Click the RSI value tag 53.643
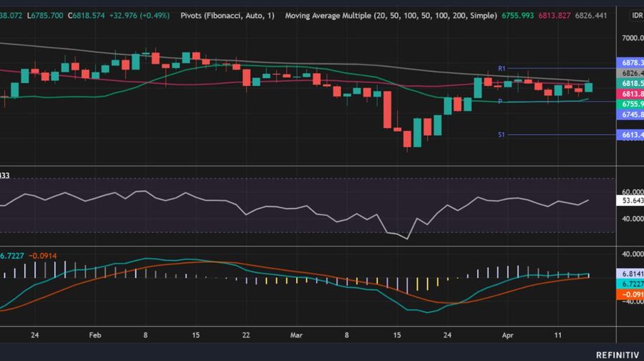 [x=630, y=201]
